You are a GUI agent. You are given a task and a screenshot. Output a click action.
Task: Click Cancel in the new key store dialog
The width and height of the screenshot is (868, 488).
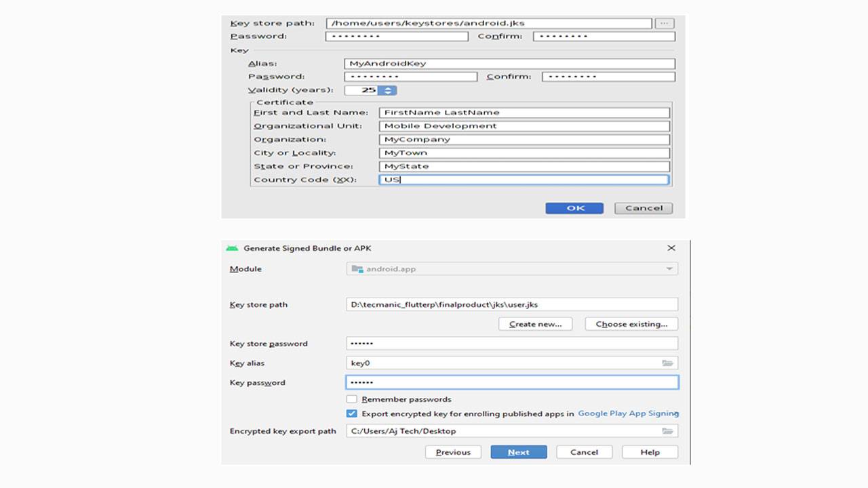tap(644, 208)
